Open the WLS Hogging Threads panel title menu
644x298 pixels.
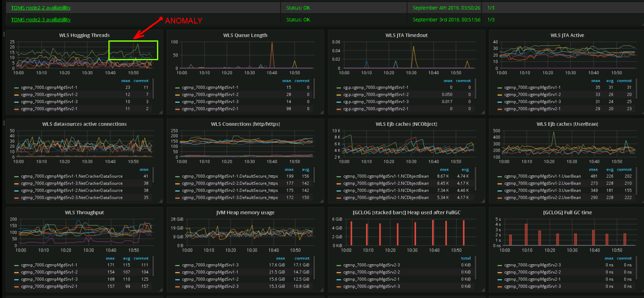(84, 35)
